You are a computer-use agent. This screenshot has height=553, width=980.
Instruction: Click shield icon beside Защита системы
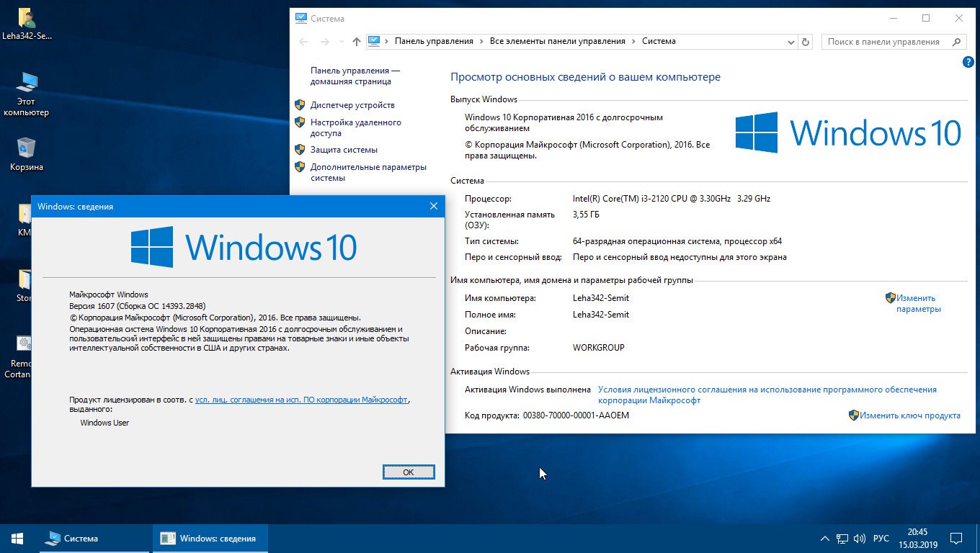pos(300,150)
